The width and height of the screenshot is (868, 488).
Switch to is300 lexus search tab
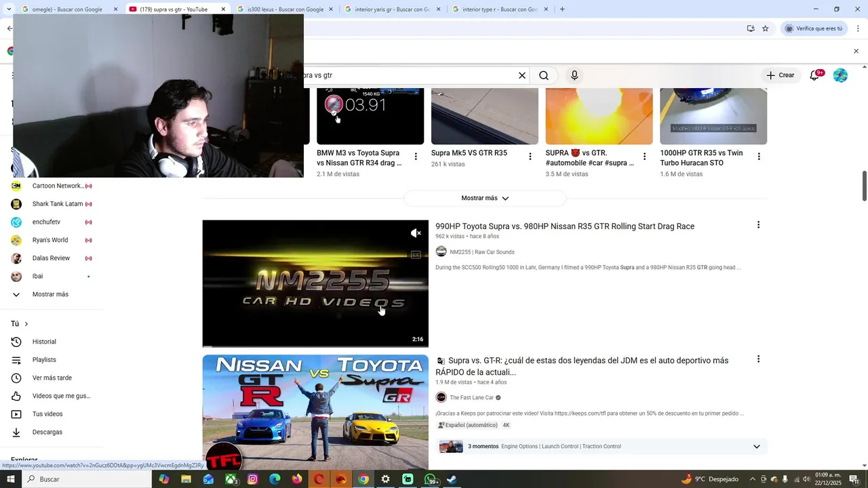(x=285, y=9)
